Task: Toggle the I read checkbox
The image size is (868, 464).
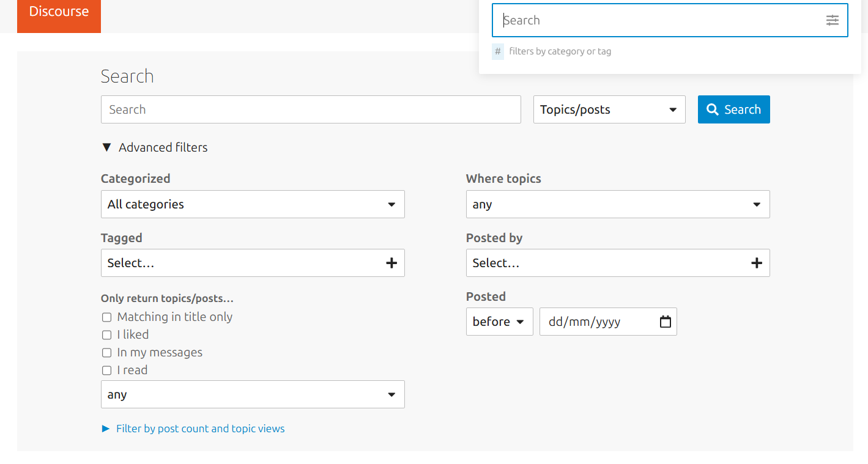Action: 106,370
